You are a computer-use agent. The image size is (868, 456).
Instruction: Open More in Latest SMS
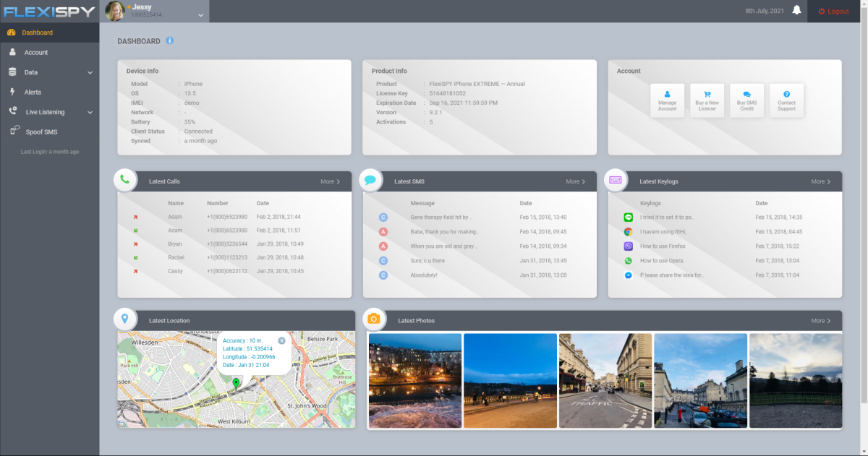(x=575, y=182)
